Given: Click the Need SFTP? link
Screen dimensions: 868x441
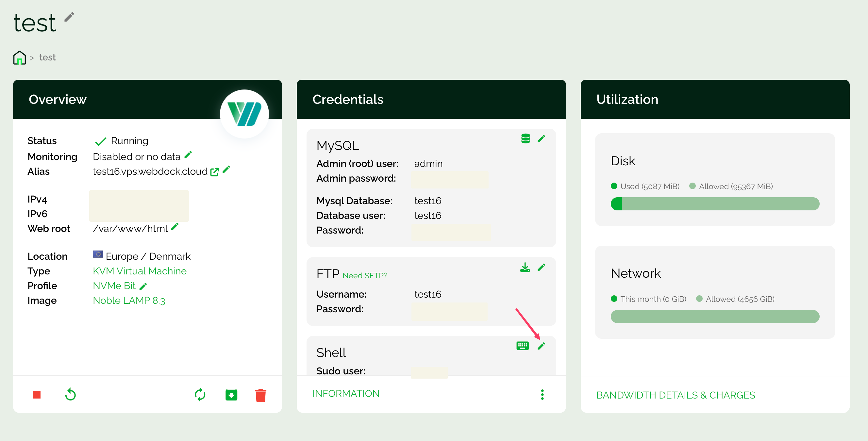Looking at the screenshot, I should point(365,276).
